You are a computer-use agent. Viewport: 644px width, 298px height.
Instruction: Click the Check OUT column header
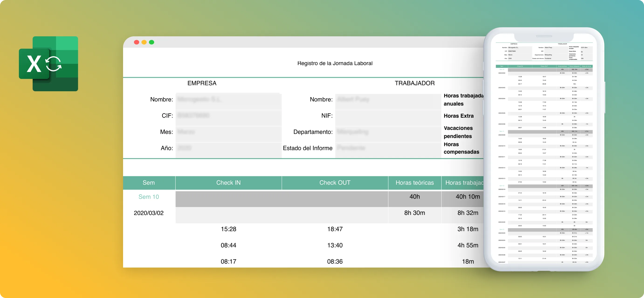point(335,183)
